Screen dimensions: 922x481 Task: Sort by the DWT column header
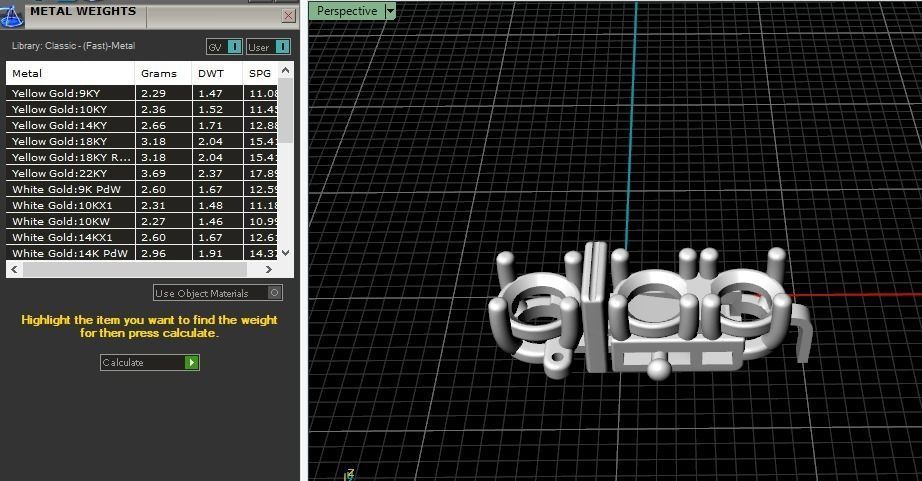pos(218,74)
